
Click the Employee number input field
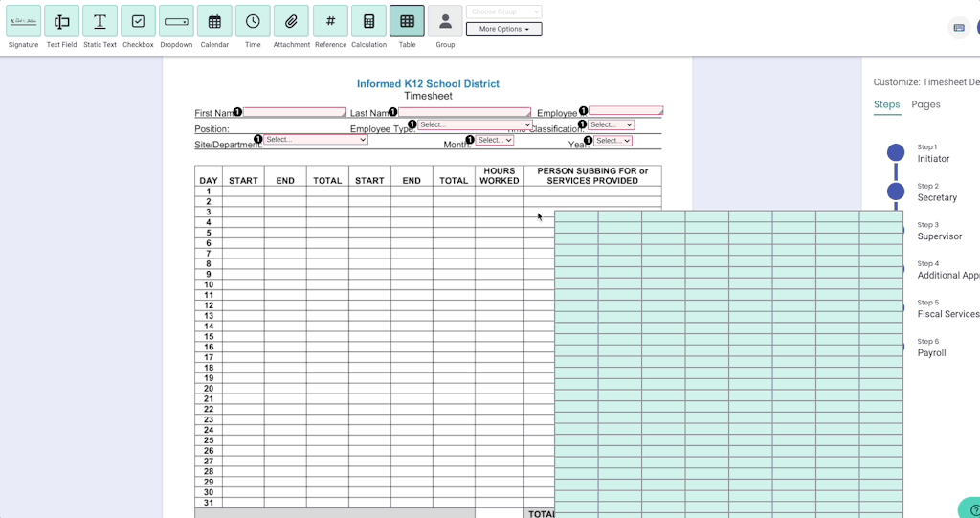[x=626, y=111]
